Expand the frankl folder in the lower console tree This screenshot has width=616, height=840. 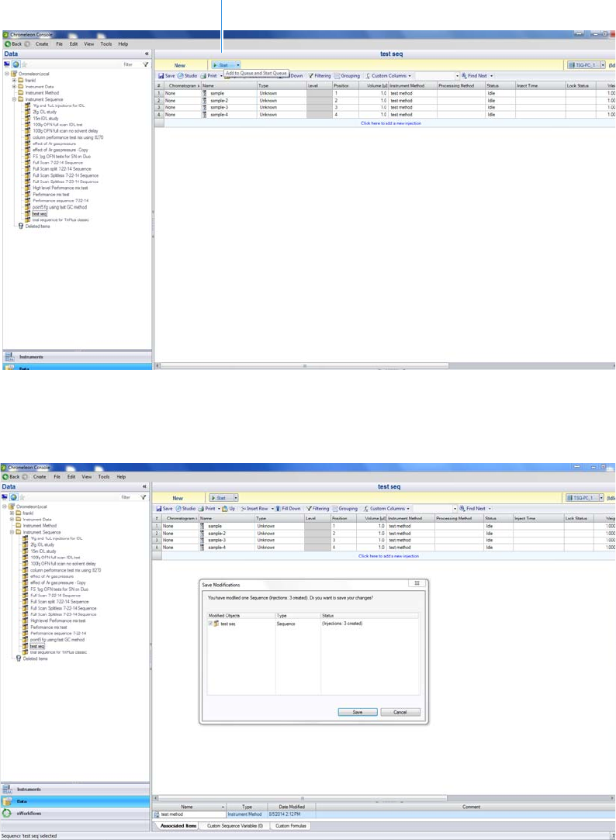point(12,513)
